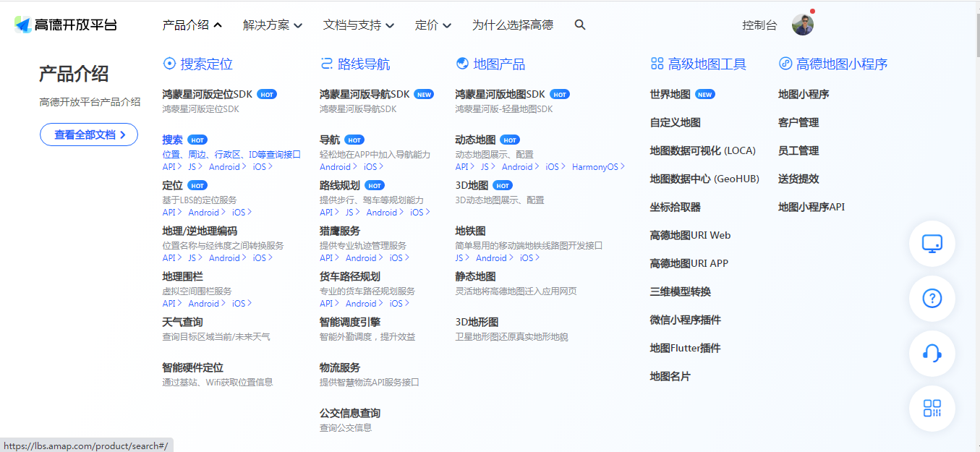Open 坐标拾取器 tool
Screen dimensions: 980x452
tap(676, 207)
